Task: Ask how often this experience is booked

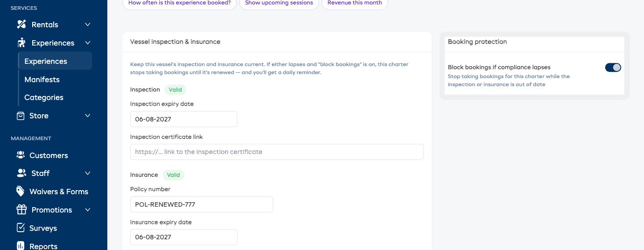Action: pyautogui.click(x=179, y=3)
